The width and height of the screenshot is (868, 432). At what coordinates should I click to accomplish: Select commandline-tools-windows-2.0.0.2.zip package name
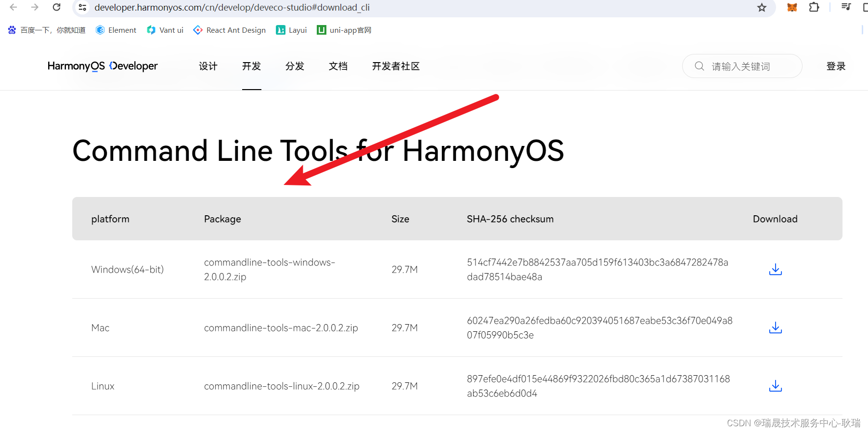pyautogui.click(x=270, y=270)
